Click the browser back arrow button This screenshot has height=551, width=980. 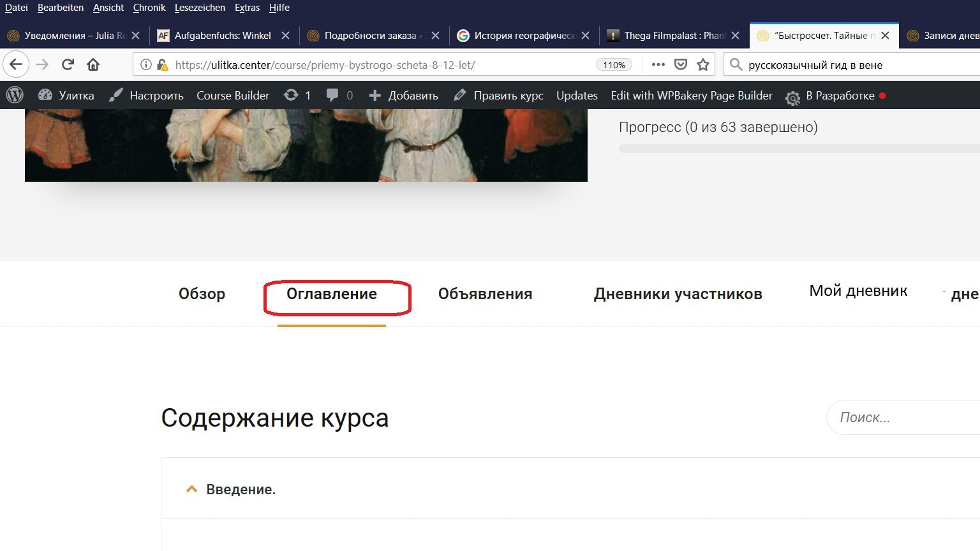coord(16,64)
